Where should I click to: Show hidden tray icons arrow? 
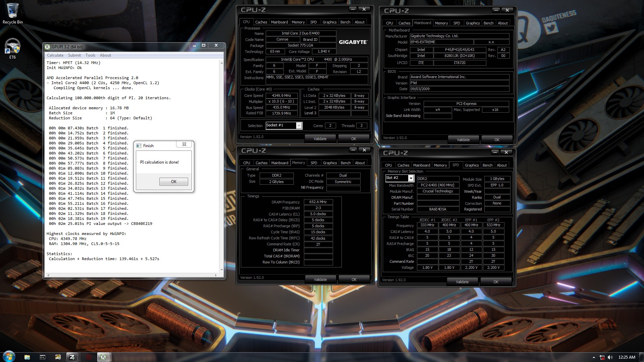(x=594, y=357)
